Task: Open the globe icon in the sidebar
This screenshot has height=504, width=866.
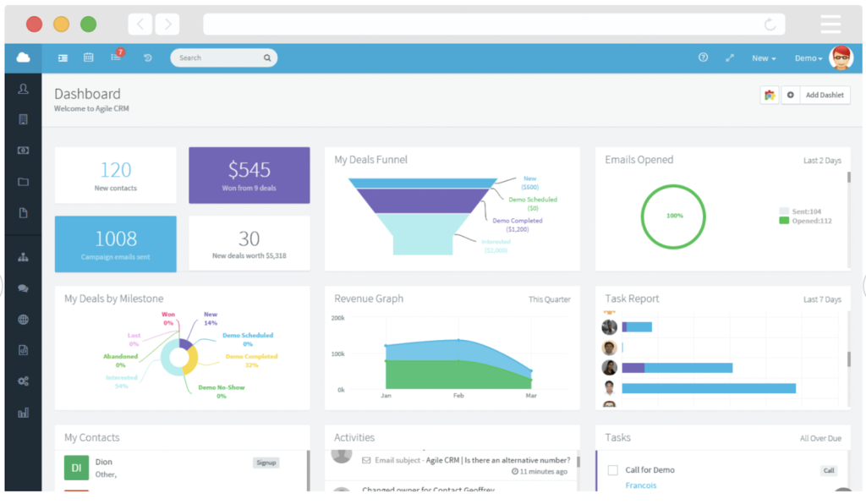Action: [x=23, y=319]
